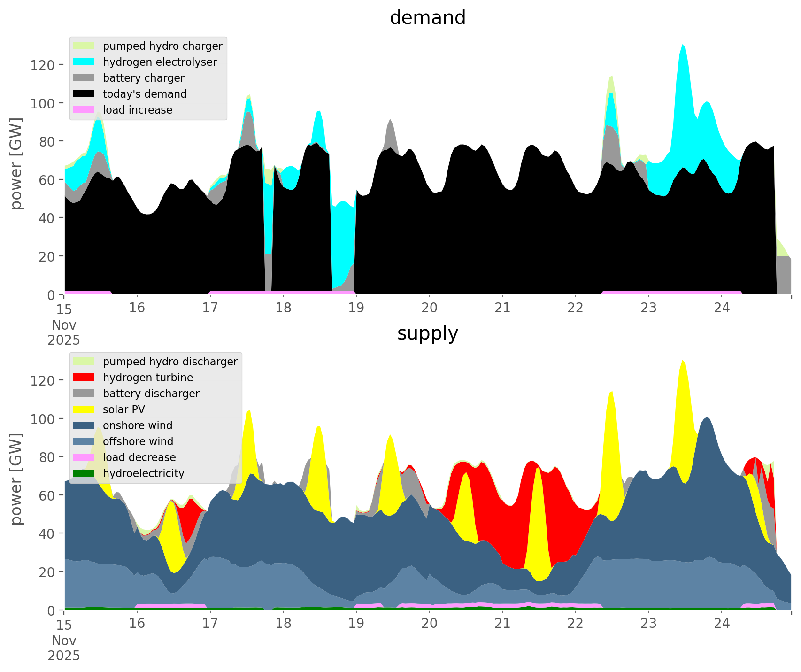This screenshot has width=801, height=672.
Task: Click the "battery discharger" legend label
Action: click(x=151, y=394)
